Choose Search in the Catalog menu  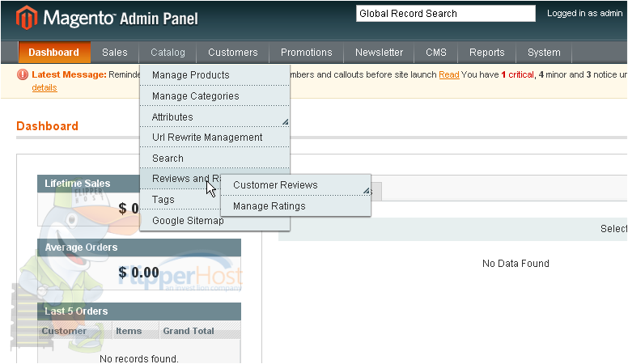214,159
